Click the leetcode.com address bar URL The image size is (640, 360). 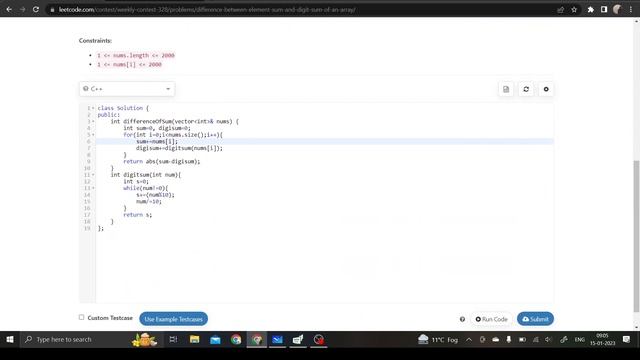(x=207, y=9)
